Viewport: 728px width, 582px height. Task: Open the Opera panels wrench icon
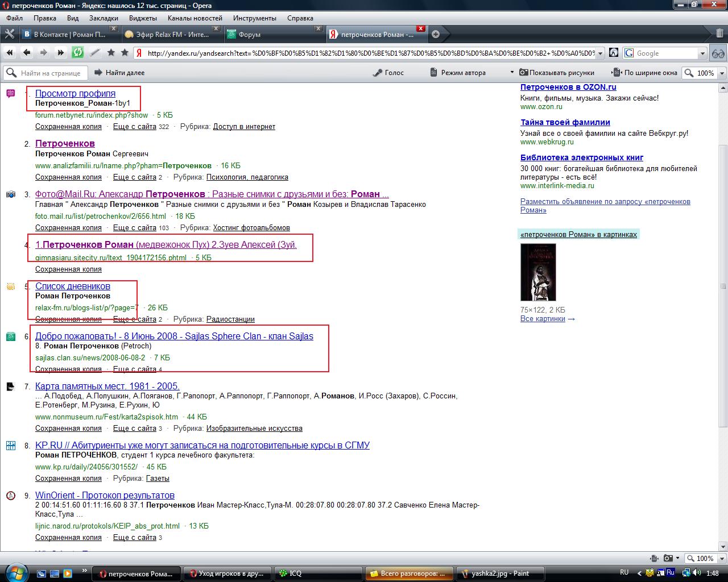[x=9, y=34]
